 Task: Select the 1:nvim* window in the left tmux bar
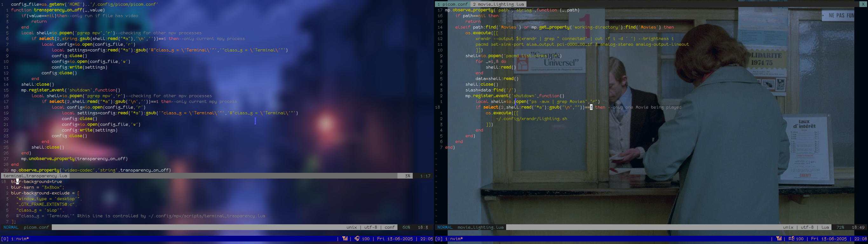[x=20, y=239]
